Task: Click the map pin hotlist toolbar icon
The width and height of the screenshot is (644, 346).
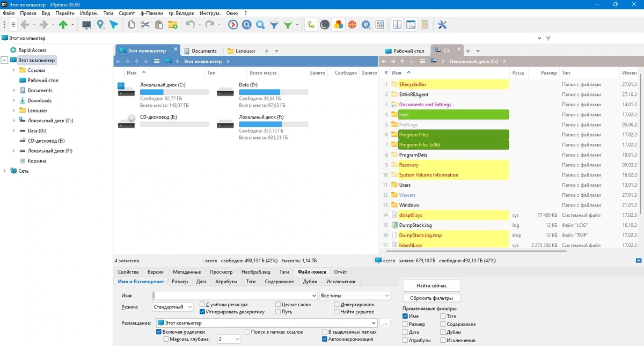Action: point(100,25)
